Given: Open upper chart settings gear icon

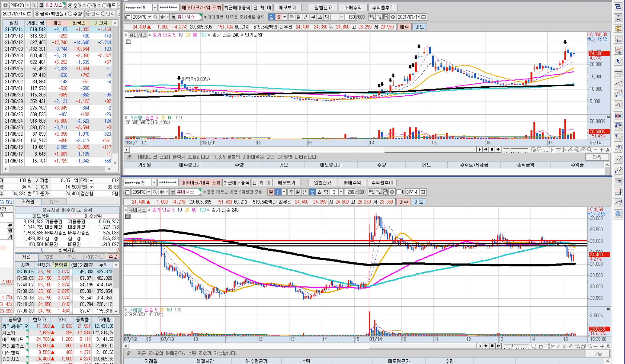Looking at the screenshot, I should (393, 17).
